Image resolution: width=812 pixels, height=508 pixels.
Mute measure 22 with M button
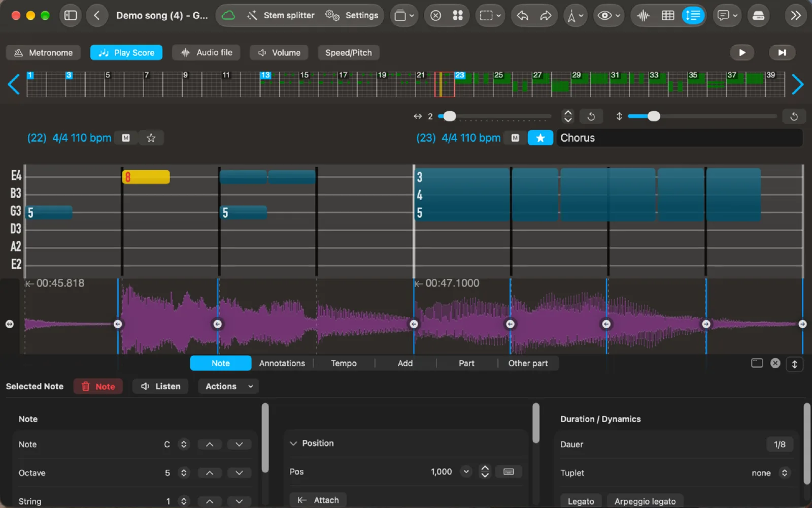[x=126, y=138]
